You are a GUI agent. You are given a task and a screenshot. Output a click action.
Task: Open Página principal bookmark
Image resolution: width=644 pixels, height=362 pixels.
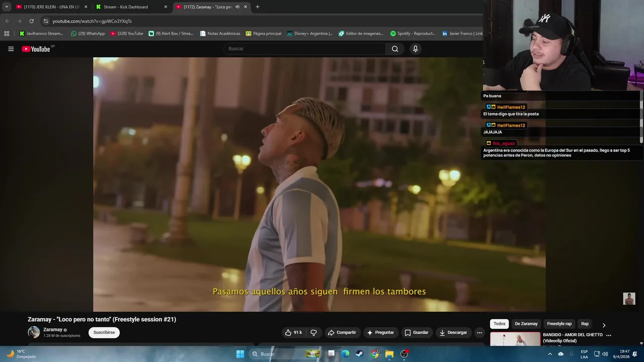pyautogui.click(x=264, y=34)
